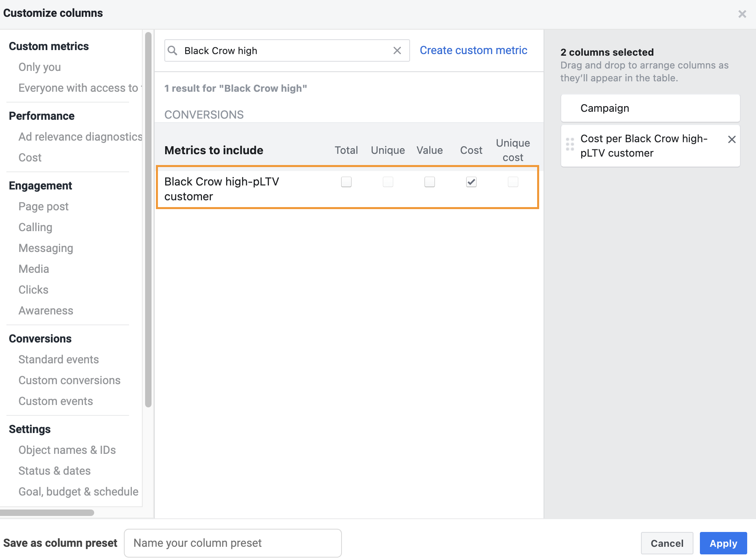This screenshot has width=756, height=560.
Task: Open Page post category
Action: pos(43,206)
